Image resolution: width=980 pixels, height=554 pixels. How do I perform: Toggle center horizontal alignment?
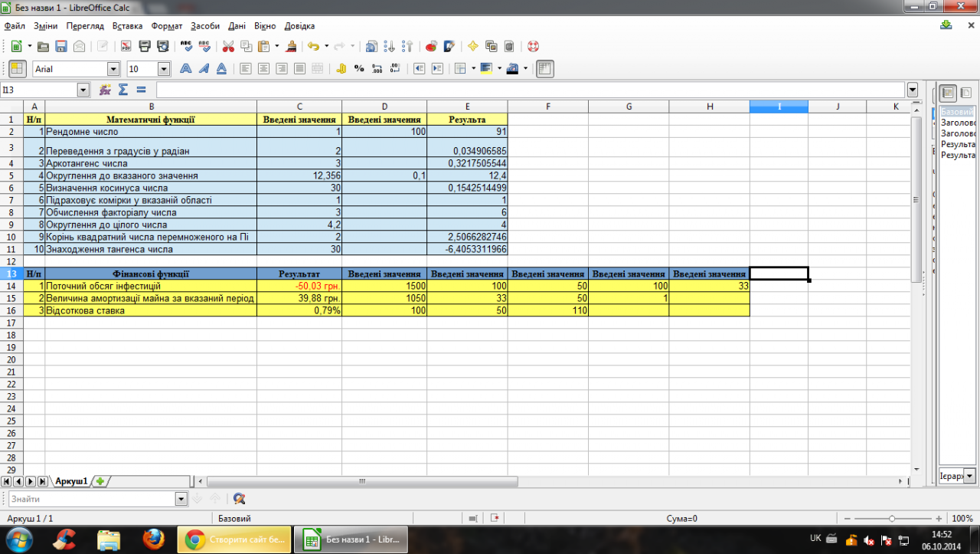(263, 68)
